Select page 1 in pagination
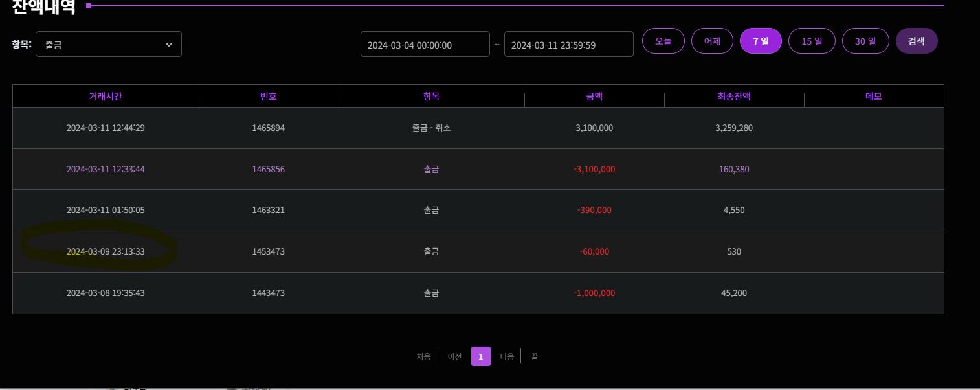Viewport: 980px width, 390px height. tap(480, 356)
